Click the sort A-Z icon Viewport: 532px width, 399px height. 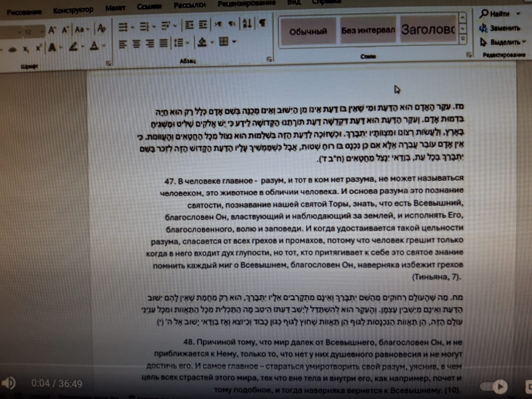(x=247, y=24)
